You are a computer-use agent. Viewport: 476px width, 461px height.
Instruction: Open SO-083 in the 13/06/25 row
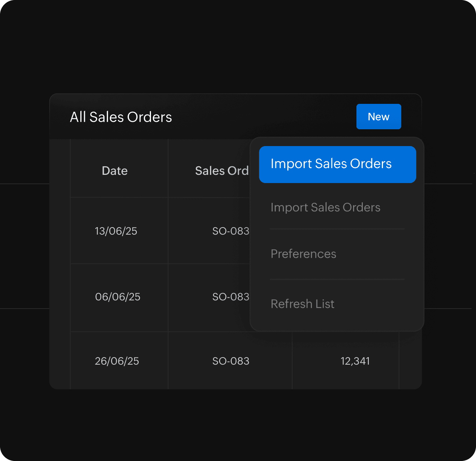tap(231, 231)
